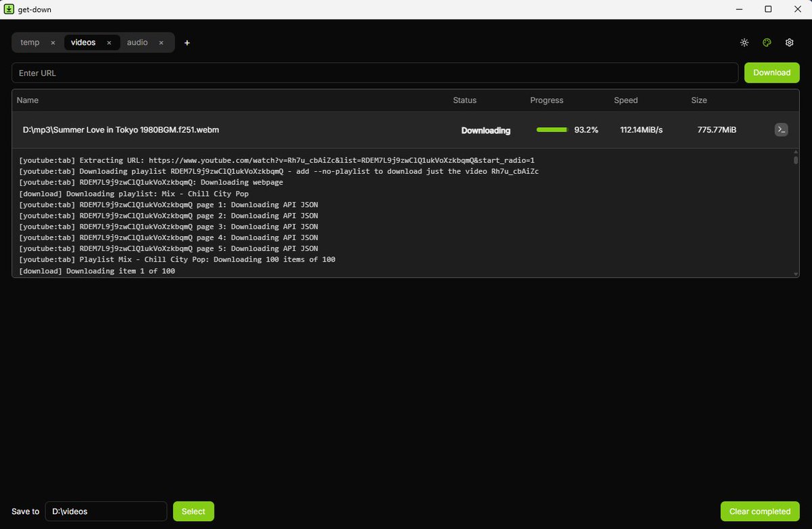This screenshot has height=529, width=812.
Task: Maximize the get-down window
Action: click(768, 9)
